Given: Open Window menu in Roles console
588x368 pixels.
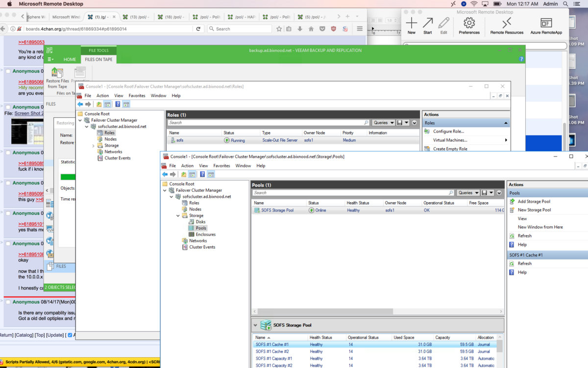Looking at the screenshot, I should point(158,96).
